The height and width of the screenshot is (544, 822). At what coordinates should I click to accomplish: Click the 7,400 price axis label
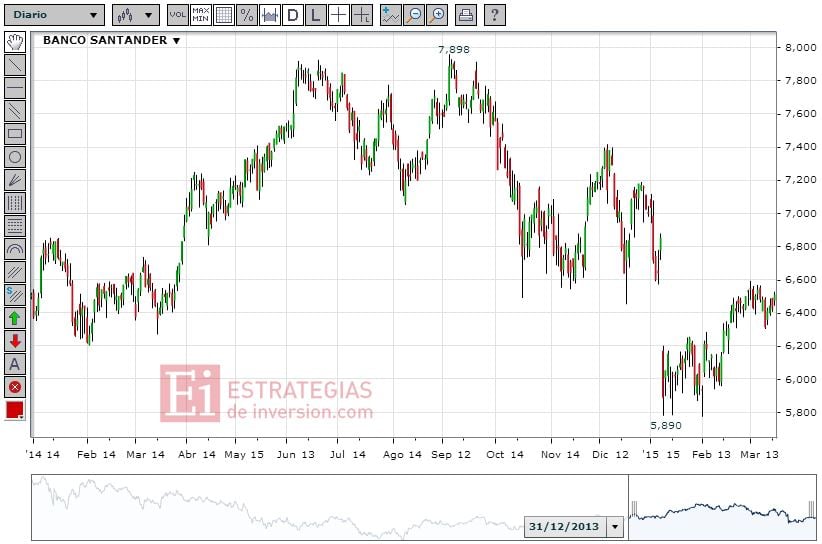click(800, 147)
